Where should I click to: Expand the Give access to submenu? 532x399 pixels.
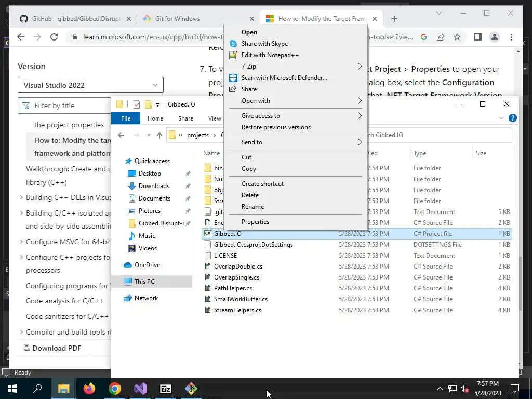pos(360,116)
